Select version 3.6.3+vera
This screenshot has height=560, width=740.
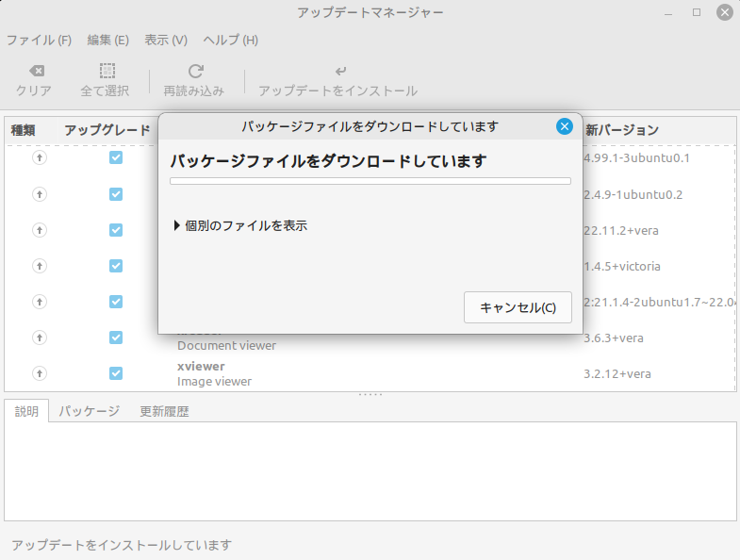point(613,338)
